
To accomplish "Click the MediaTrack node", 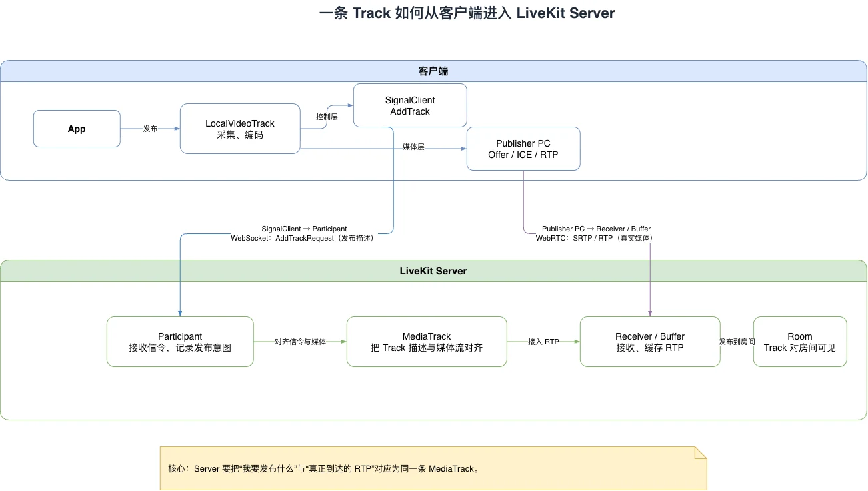I will point(427,342).
